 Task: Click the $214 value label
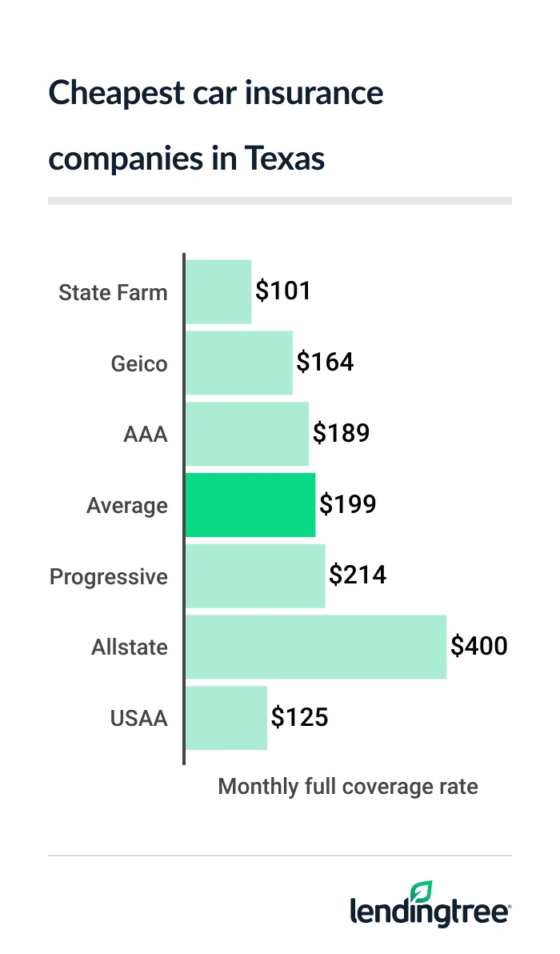[x=358, y=575]
